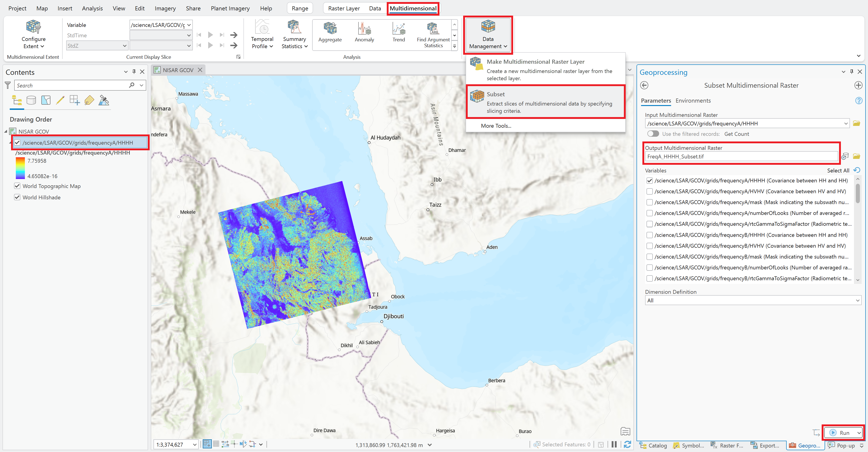868x452 pixels.
Task: Click the NISAR GCOV color ramp
Action: point(20,168)
